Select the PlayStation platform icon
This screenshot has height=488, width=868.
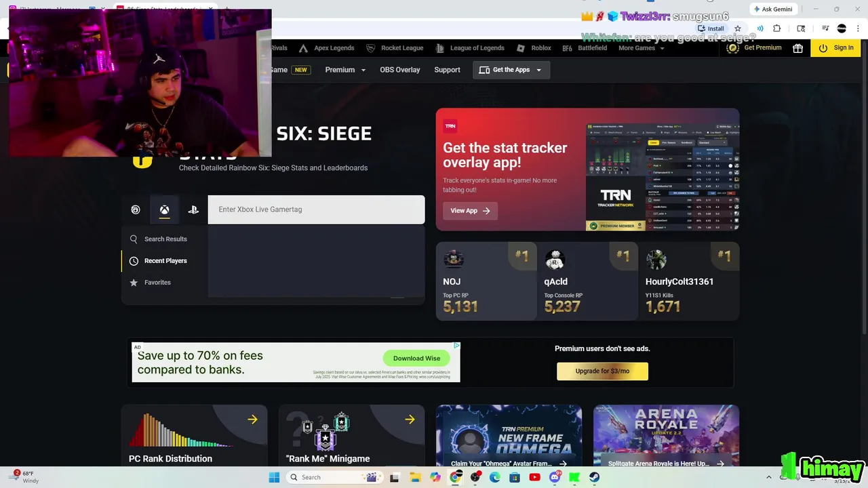[193, 210]
